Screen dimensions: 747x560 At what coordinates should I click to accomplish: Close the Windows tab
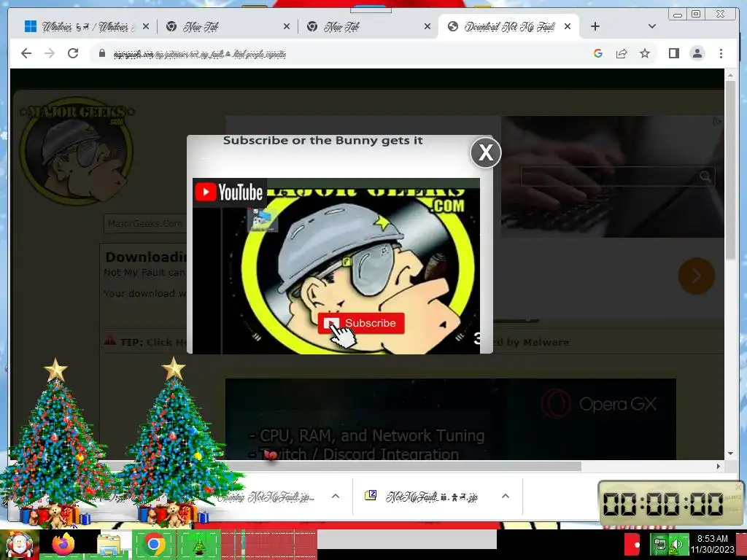pyautogui.click(x=146, y=27)
